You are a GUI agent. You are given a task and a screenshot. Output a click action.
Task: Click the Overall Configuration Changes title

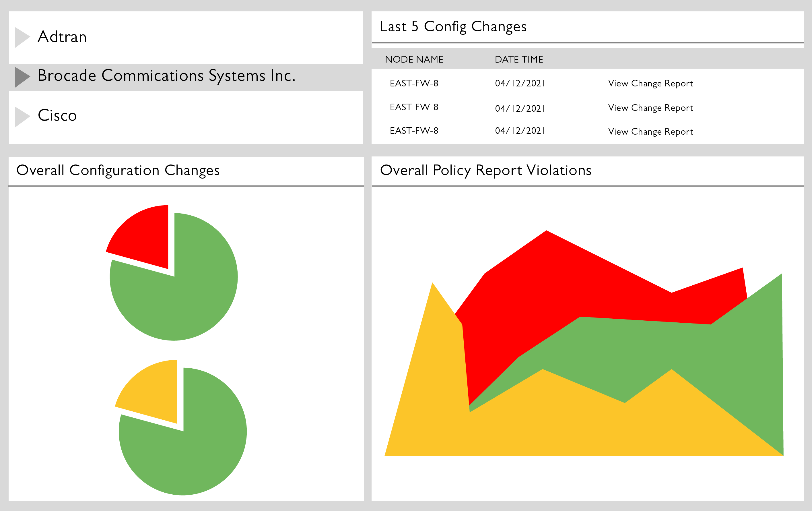[x=118, y=170]
